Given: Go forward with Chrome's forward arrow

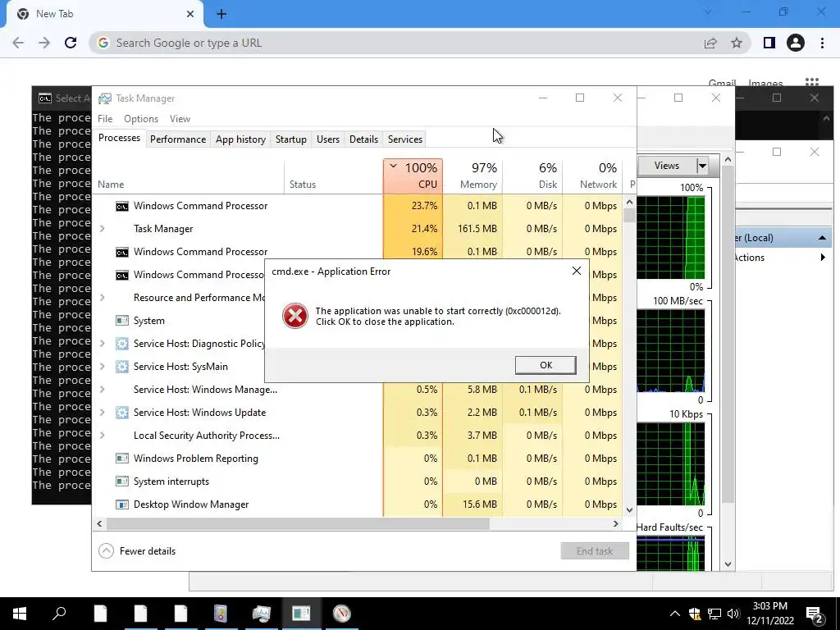Looking at the screenshot, I should coord(44,43).
